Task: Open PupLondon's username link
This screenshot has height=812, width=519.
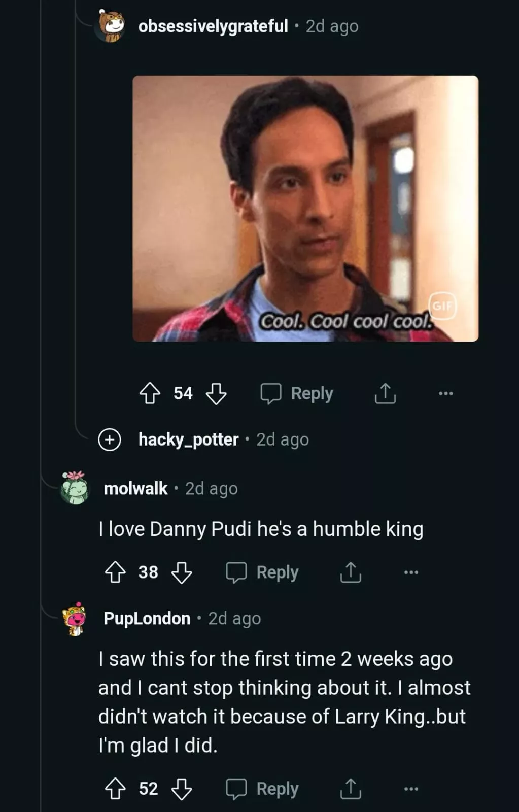Action: pyautogui.click(x=147, y=618)
